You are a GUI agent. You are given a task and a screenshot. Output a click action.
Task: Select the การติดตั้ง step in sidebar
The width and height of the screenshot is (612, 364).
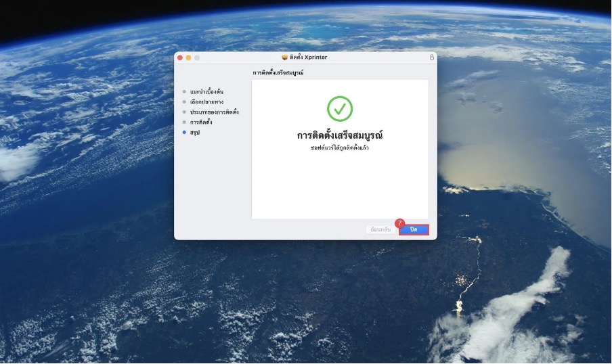coord(201,122)
